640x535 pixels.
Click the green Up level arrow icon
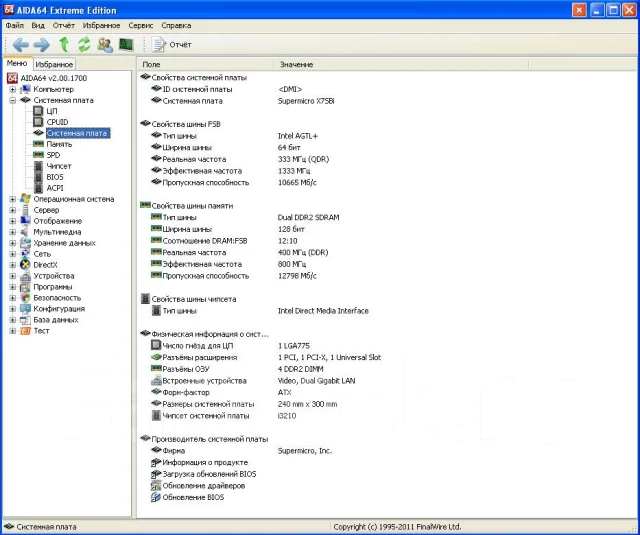coord(64,44)
